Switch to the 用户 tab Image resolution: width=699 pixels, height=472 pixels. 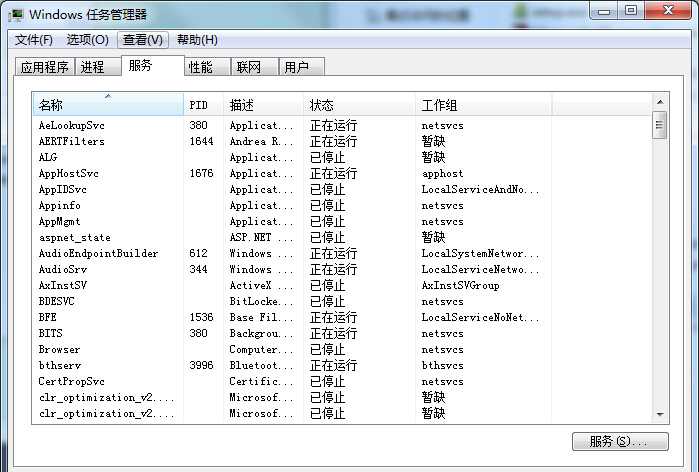coord(301,67)
